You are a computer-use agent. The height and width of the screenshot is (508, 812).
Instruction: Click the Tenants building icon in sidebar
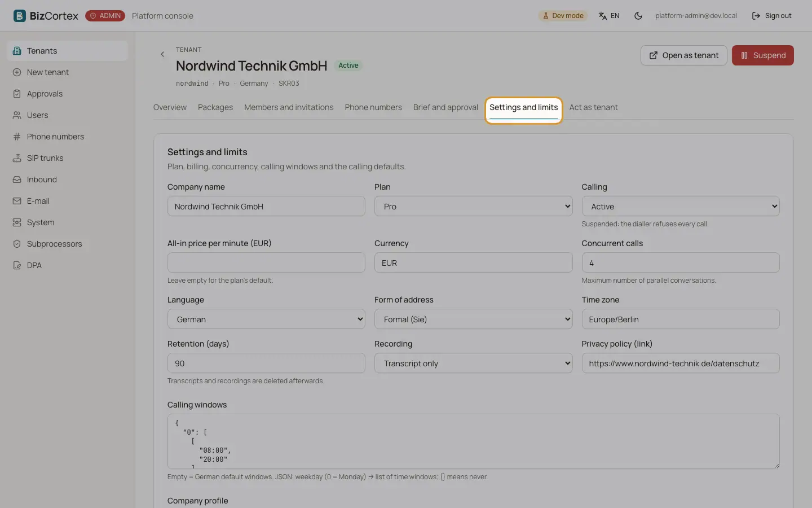(17, 51)
